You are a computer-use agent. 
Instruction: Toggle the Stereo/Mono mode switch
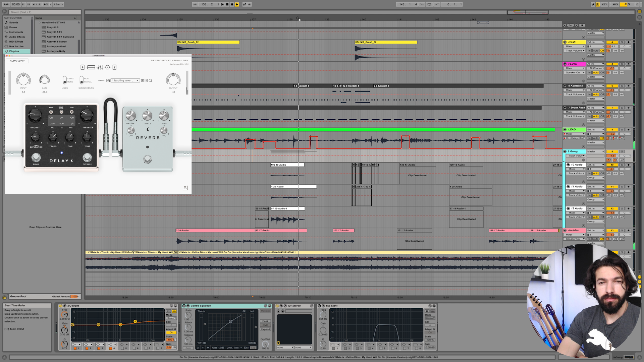click(65, 80)
